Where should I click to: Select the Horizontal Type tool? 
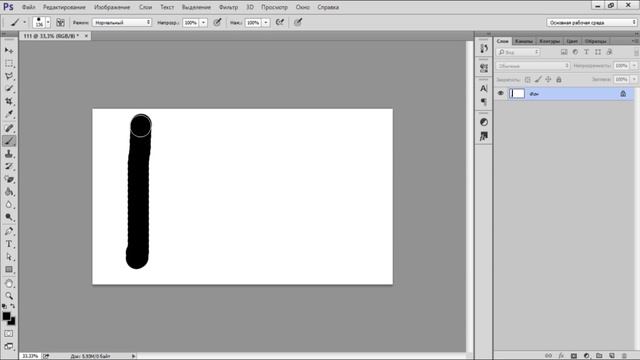coord(9,244)
